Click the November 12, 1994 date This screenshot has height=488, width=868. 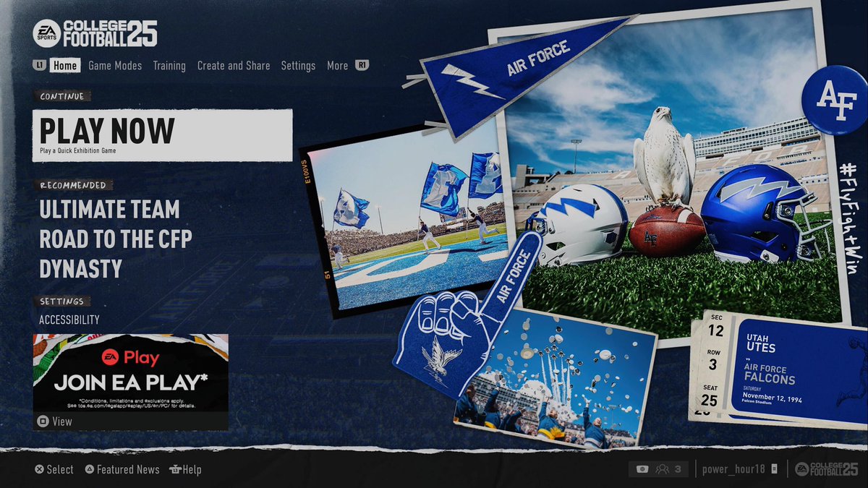[772, 398]
